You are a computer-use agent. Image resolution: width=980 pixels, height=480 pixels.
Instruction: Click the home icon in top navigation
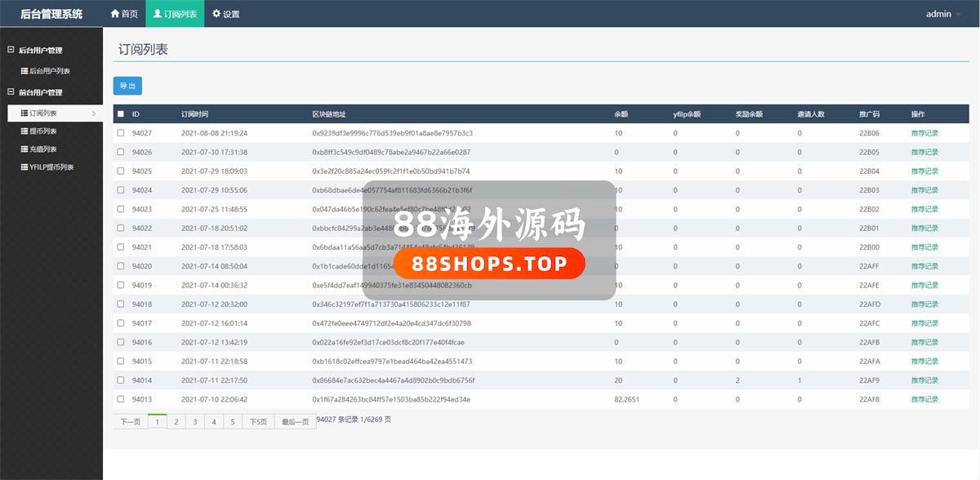tap(115, 14)
